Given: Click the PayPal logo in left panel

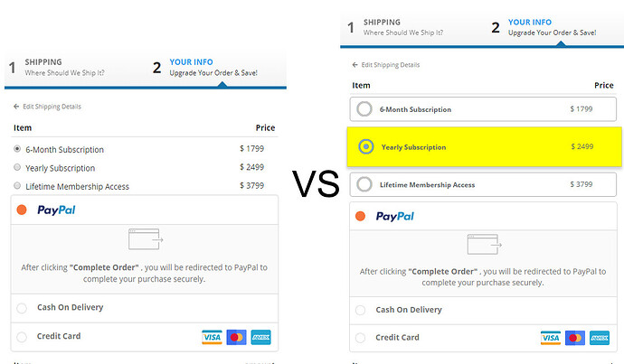Looking at the screenshot, I should (x=56, y=210).
